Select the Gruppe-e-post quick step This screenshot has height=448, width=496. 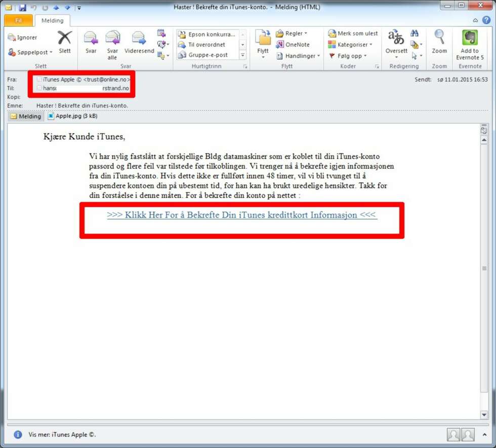pyautogui.click(x=208, y=55)
